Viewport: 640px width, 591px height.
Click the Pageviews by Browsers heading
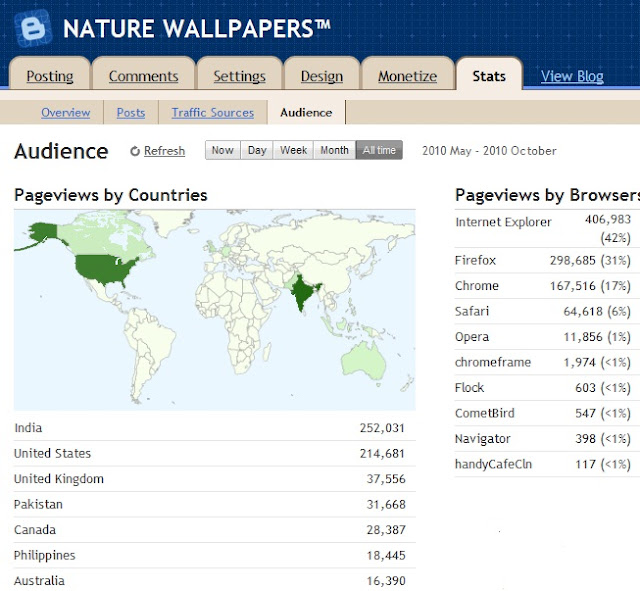pos(547,195)
